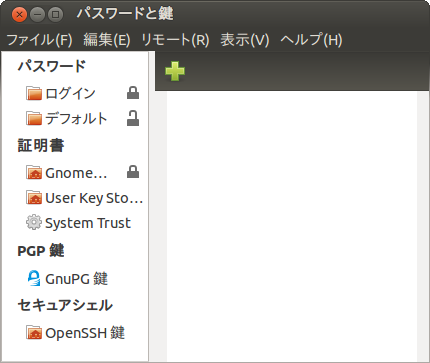Click the System Trust gear icon
Viewport: 430px width, 363px height.
pyautogui.click(x=34, y=223)
